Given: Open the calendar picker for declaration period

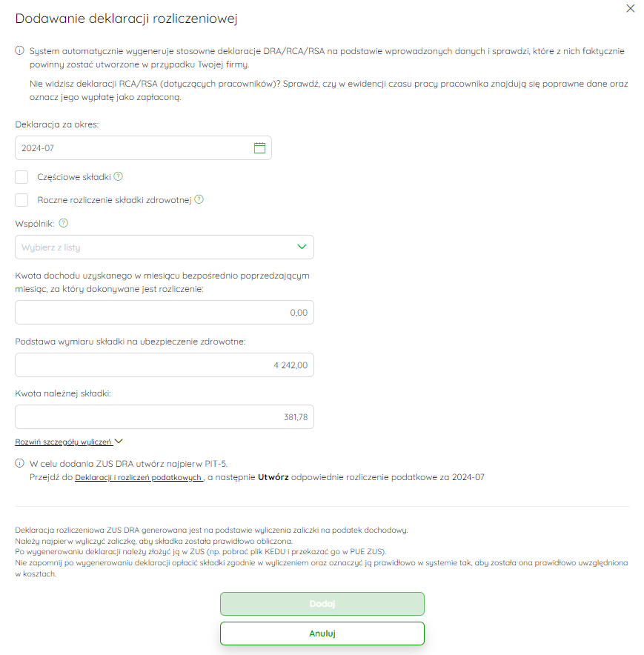Looking at the screenshot, I should click(x=259, y=148).
